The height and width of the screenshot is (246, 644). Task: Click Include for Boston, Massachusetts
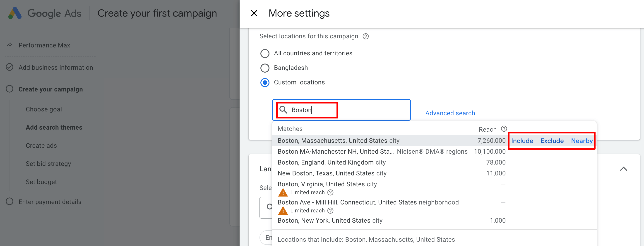(522, 141)
